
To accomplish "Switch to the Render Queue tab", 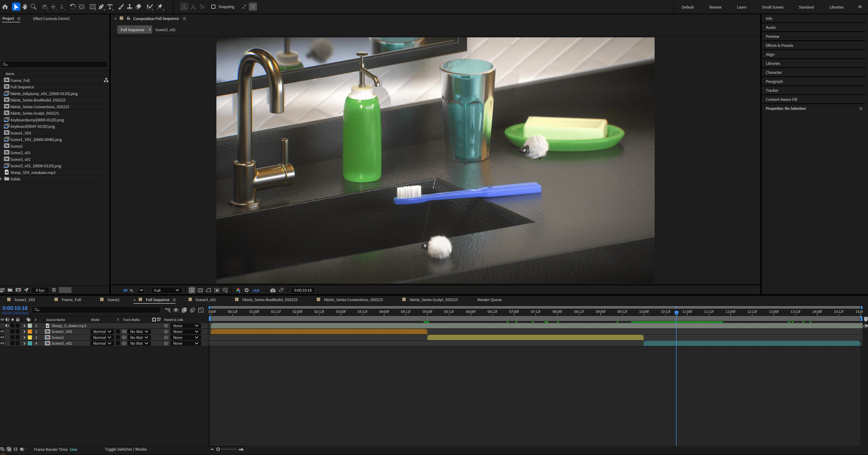I will pyautogui.click(x=489, y=300).
